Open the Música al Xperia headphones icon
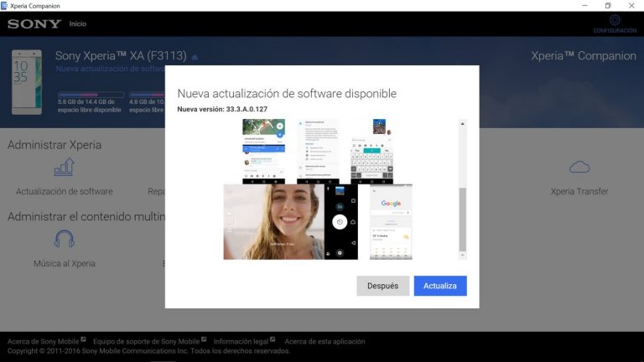644x362 pixels. pyautogui.click(x=64, y=240)
